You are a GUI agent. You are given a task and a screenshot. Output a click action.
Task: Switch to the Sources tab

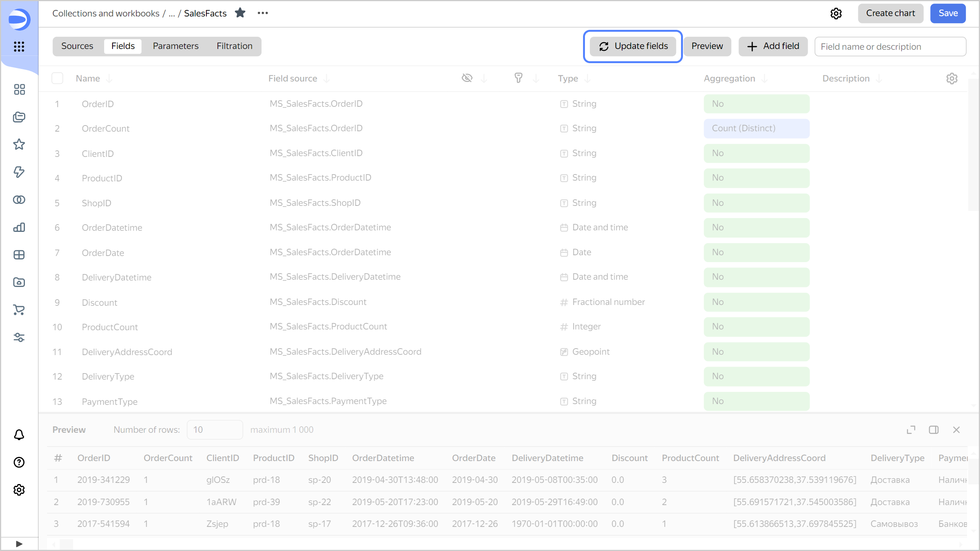tap(77, 46)
